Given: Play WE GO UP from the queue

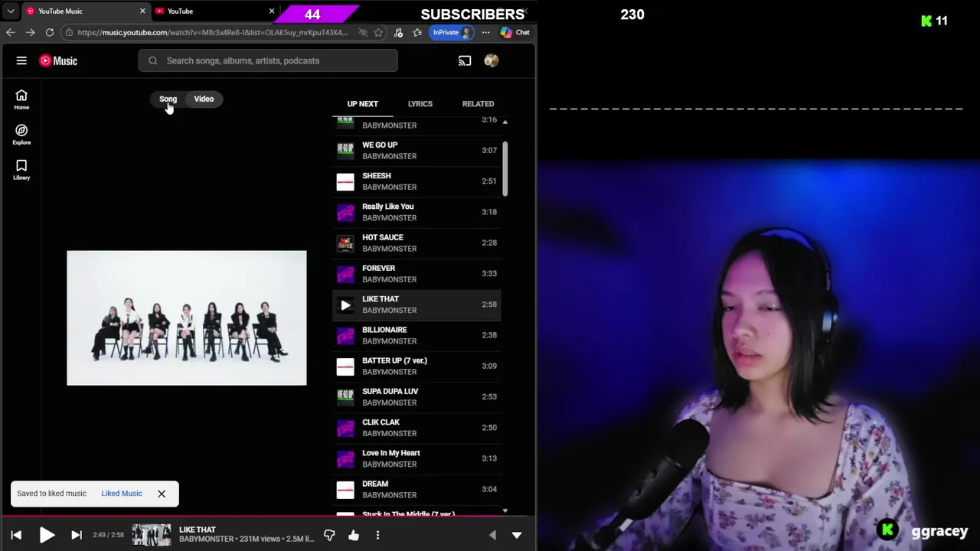Looking at the screenshot, I should click(x=417, y=151).
